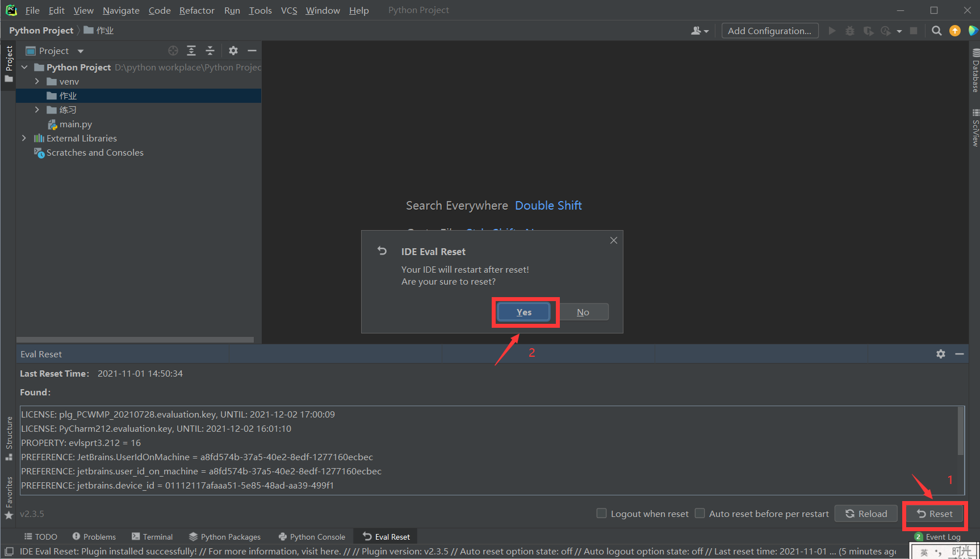Collapse the Python Project root node
The image size is (980, 559).
tap(24, 67)
